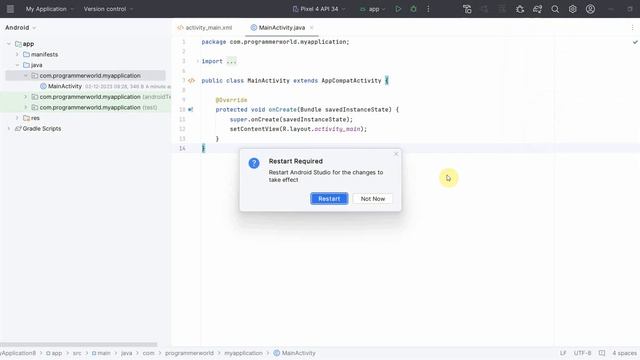Unfold the collapsed import block
This screenshot has width=640, height=360.
click(x=198, y=61)
